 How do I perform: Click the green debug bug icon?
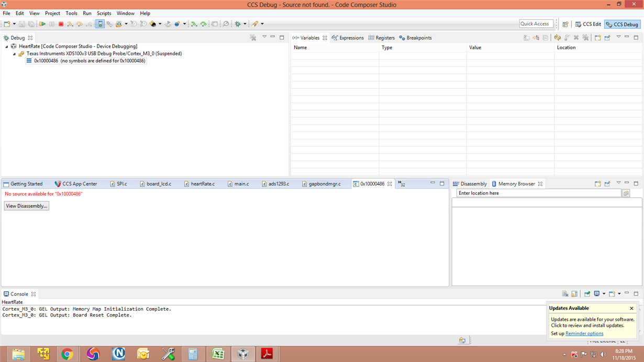(238, 24)
